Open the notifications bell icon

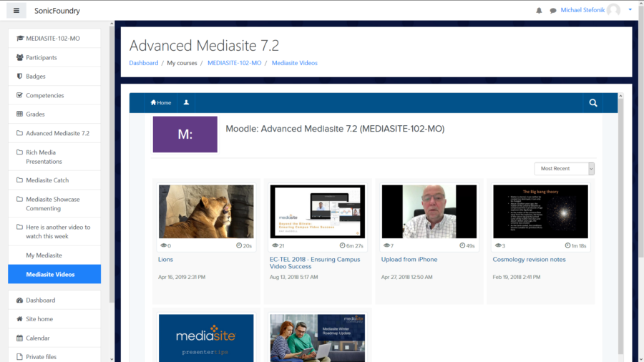(539, 10)
